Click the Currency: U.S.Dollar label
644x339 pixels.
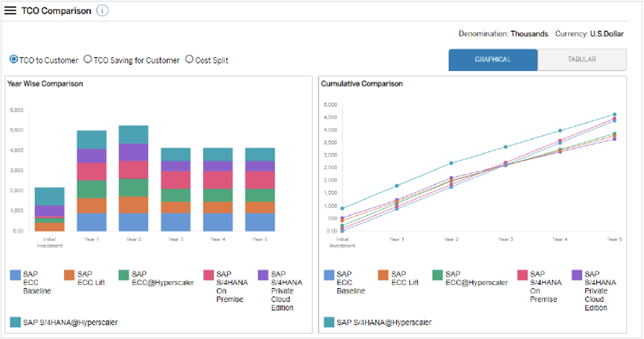590,34
